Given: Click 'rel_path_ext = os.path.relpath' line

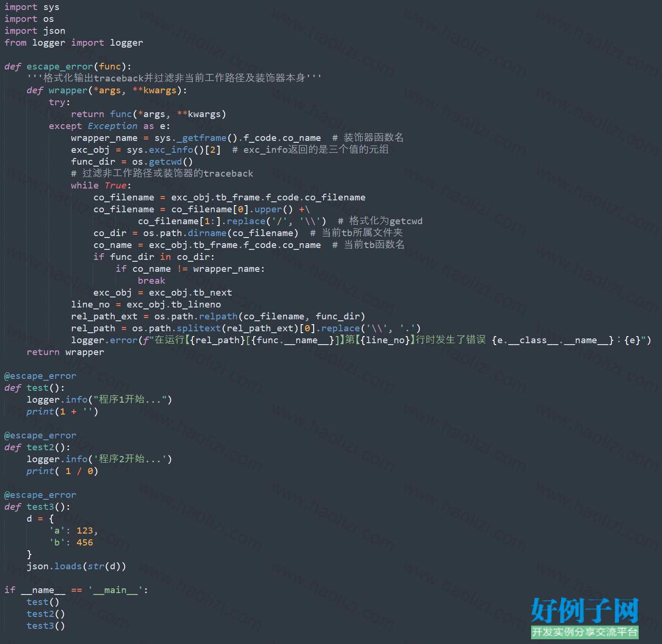Looking at the screenshot, I should click(x=218, y=317).
